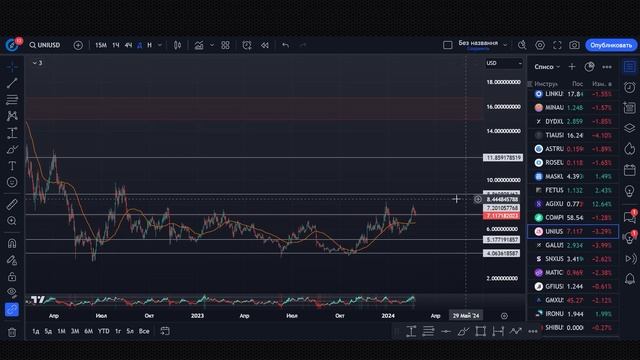Toggle stay in drawing mode
The height and width of the screenshot is (360, 640).
coord(12,260)
